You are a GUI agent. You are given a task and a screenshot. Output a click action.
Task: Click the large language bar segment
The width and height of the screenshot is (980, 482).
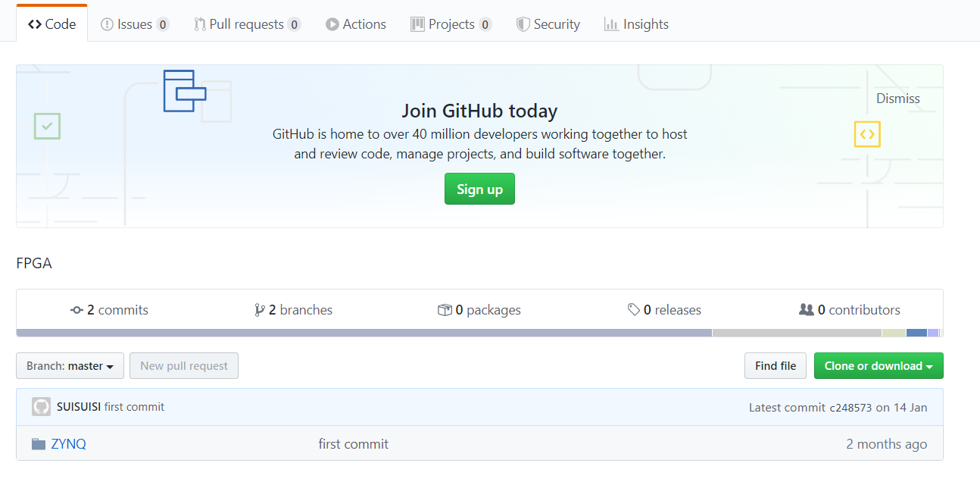(364, 333)
